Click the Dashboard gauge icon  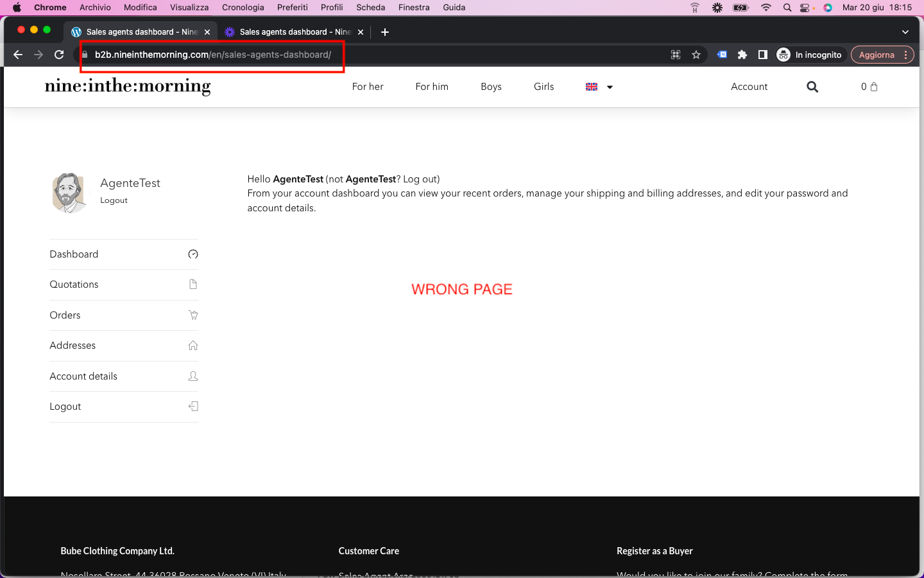pyautogui.click(x=193, y=254)
